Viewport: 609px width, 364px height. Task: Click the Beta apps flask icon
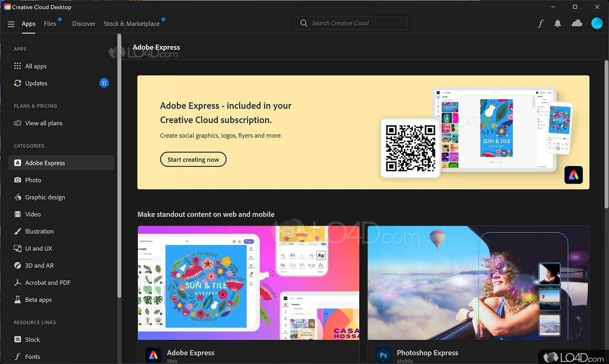pos(18,300)
